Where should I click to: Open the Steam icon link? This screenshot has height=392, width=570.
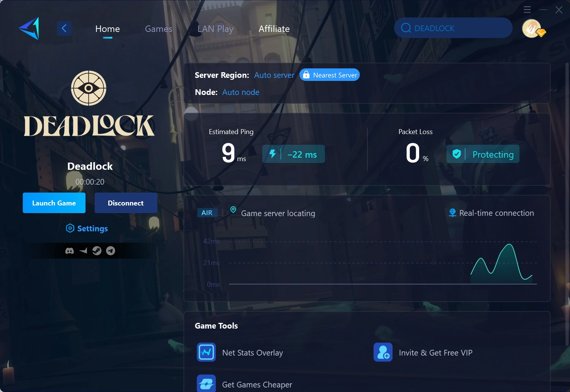click(97, 251)
